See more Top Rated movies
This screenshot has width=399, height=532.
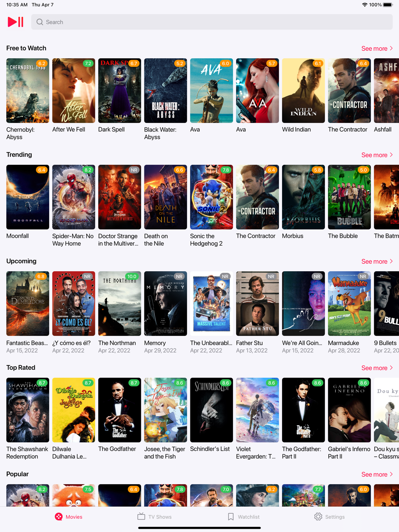click(x=377, y=368)
